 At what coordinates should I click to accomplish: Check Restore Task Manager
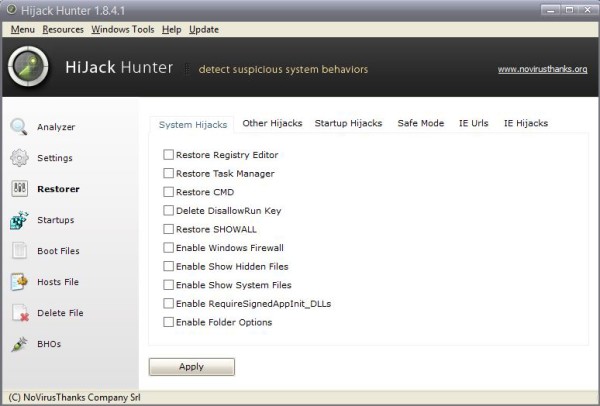[168, 173]
